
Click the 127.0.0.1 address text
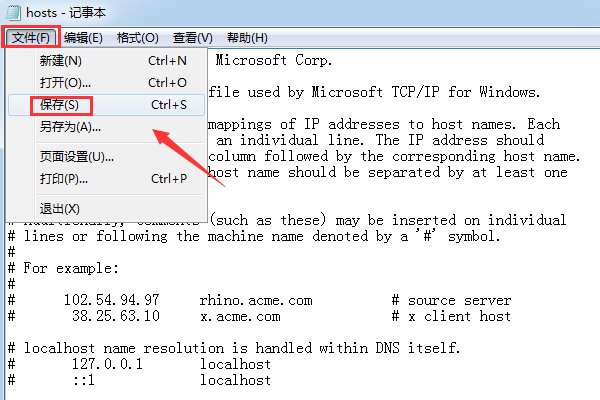[x=107, y=364]
